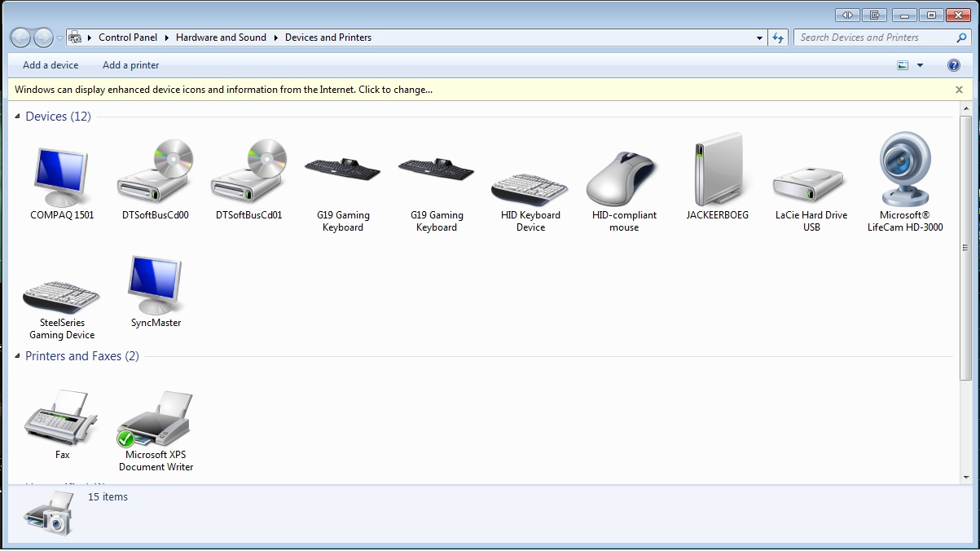Refresh the Devices and Printers address bar
The image size is (980, 551).
tap(778, 37)
